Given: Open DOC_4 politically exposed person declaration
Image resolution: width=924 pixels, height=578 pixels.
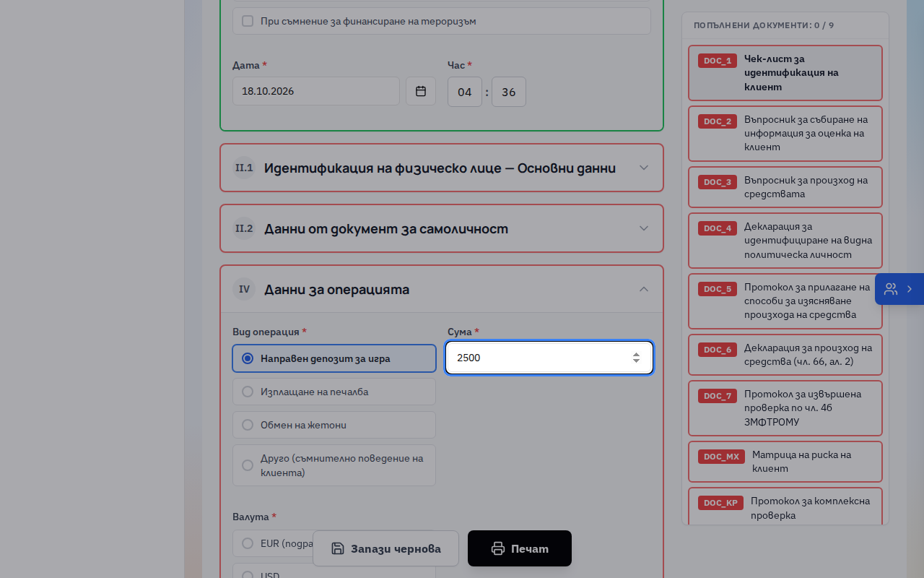Looking at the screenshot, I should point(785,241).
